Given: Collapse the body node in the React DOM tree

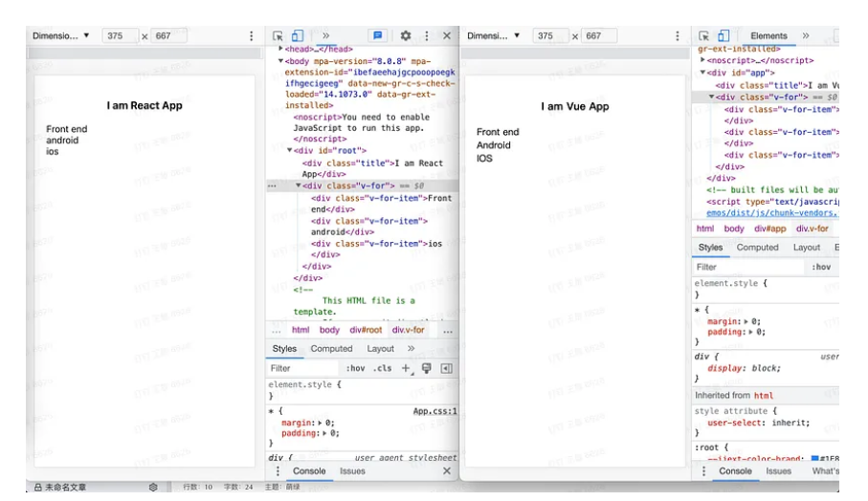Looking at the screenshot, I should (x=281, y=61).
